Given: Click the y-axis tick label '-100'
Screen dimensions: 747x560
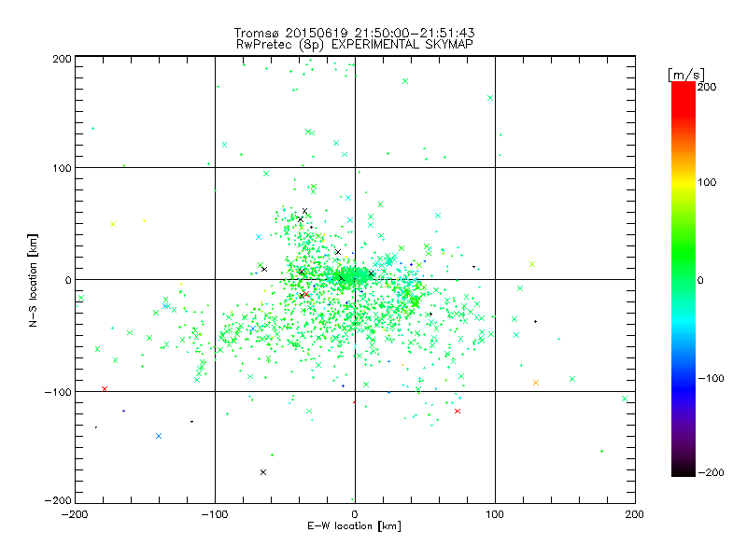Looking at the screenshot, I should click(58, 392).
